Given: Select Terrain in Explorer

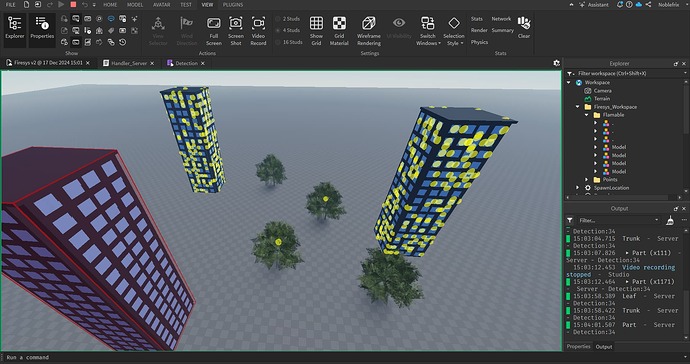Looking at the screenshot, I should click(x=602, y=99).
